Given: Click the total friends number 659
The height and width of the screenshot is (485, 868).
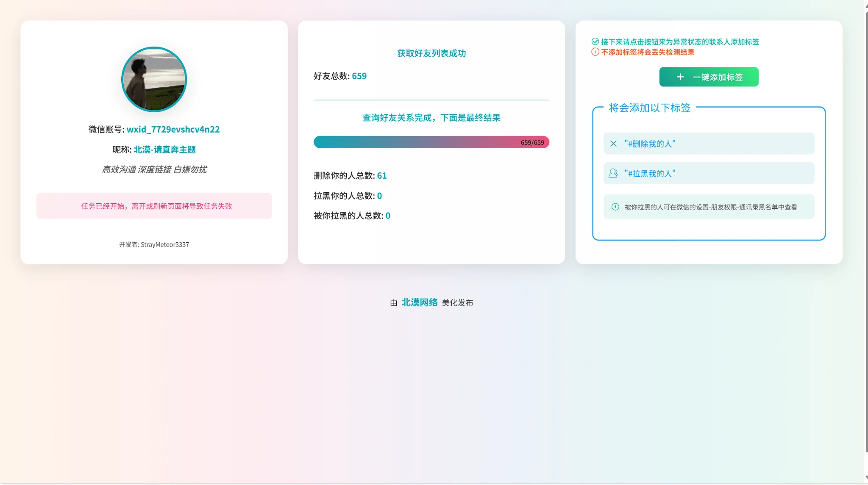Looking at the screenshot, I should [x=359, y=76].
